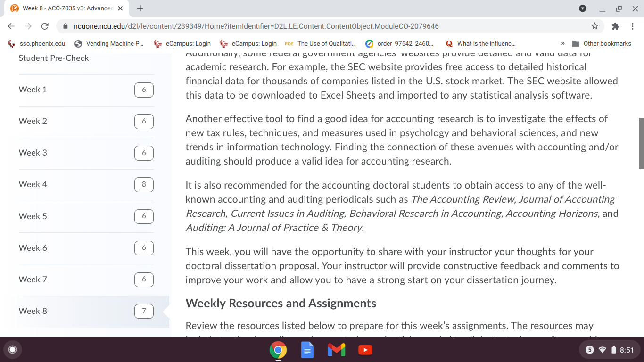Click the page's vertical scrollbar thumb
Screen dimensions: 644x362
tap(641, 143)
